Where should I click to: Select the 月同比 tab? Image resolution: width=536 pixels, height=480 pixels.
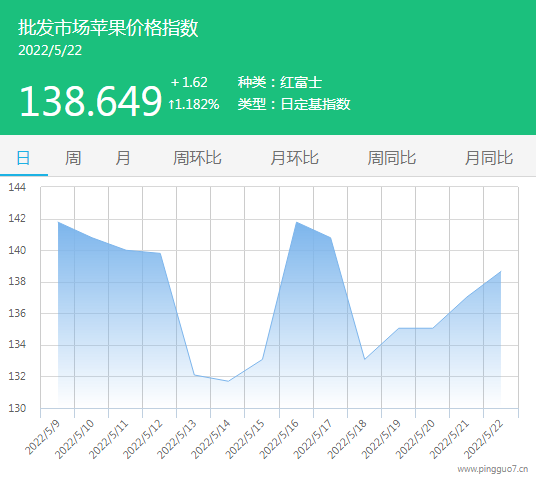click(489, 158)
